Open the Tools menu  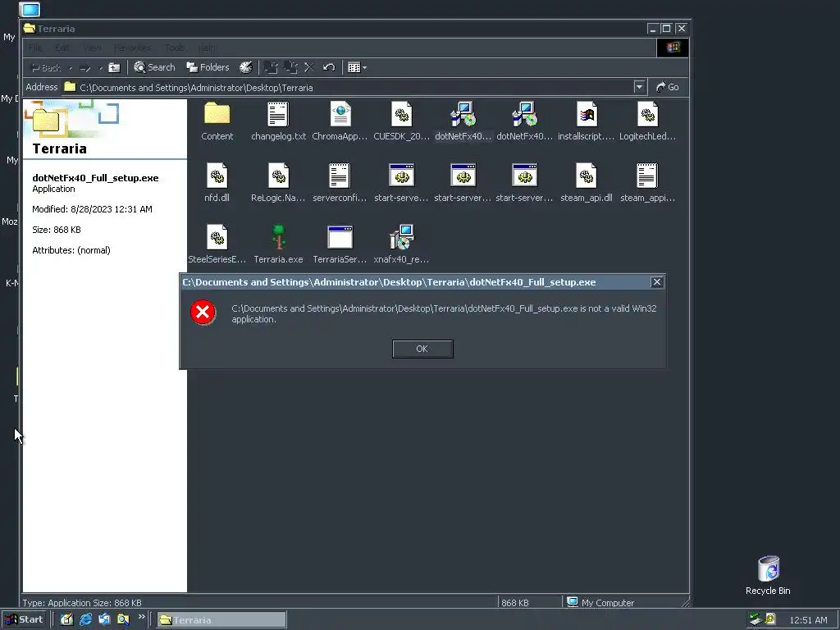pos(174,48)
